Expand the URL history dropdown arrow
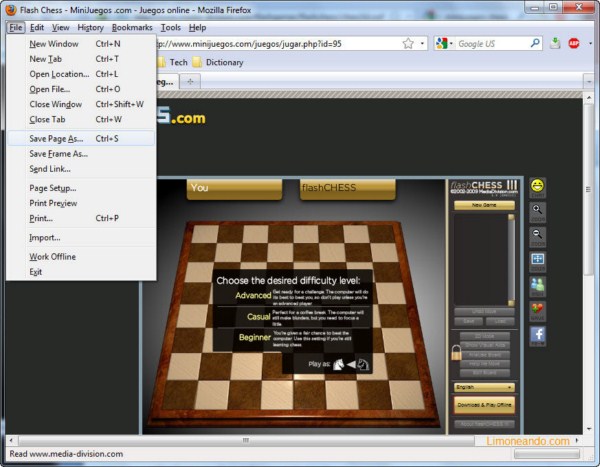The width and height of the screenshot is (600, 467). point(422,43)
